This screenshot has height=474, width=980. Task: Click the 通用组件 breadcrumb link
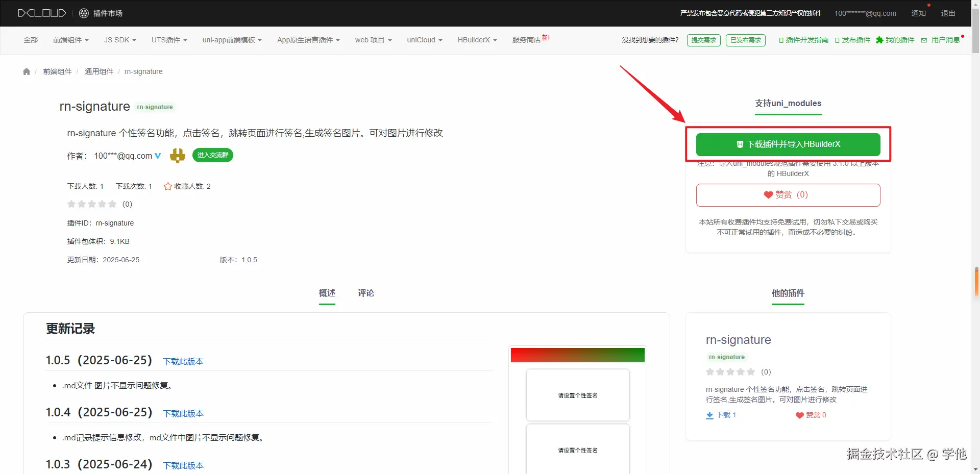click(x=99, y=71)
